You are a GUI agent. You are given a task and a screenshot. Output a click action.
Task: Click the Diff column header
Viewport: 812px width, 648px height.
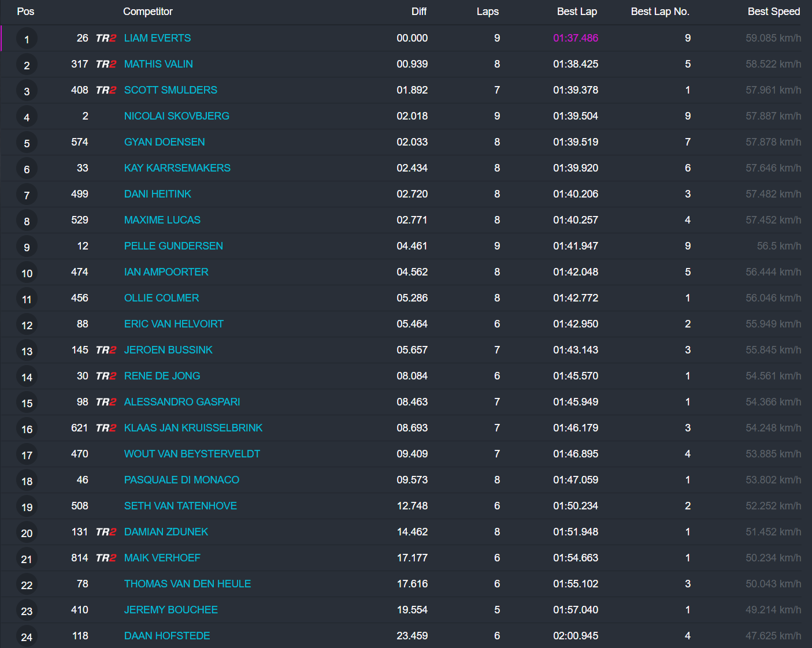click(x=418, y=12)
